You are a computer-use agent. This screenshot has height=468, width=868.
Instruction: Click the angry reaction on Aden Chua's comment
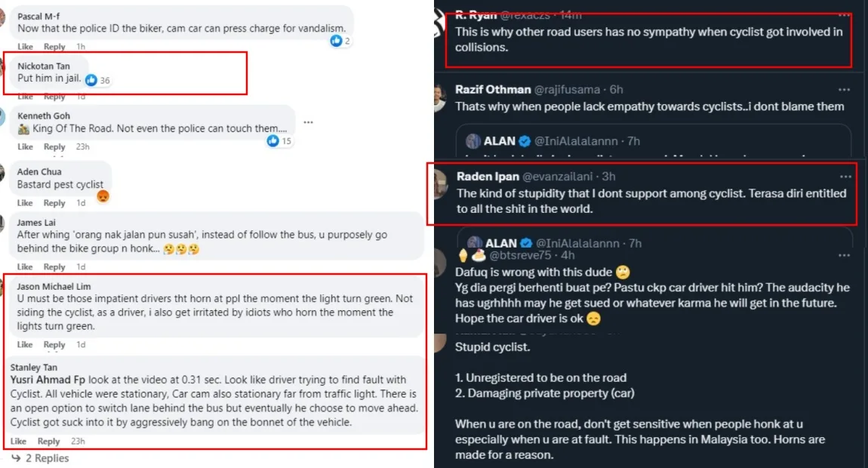pos(103,196)
